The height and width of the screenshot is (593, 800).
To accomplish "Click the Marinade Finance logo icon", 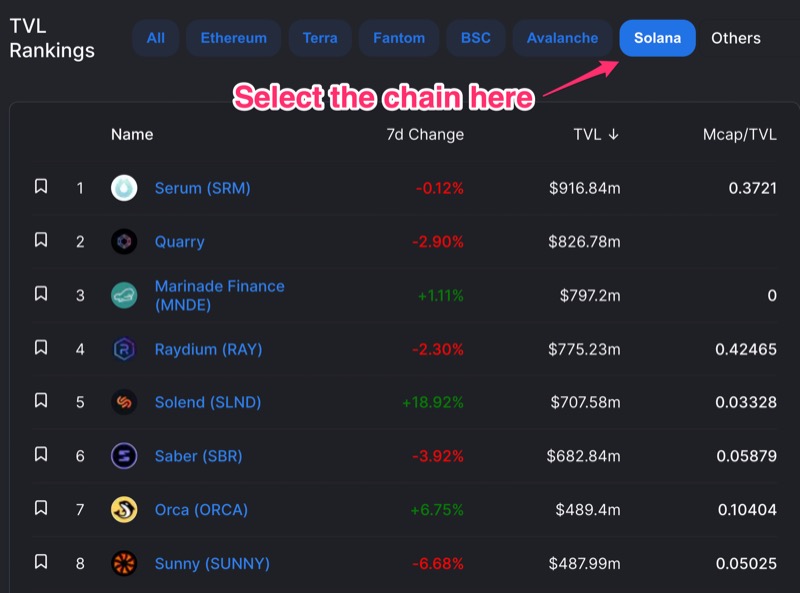I will (124, 295).
